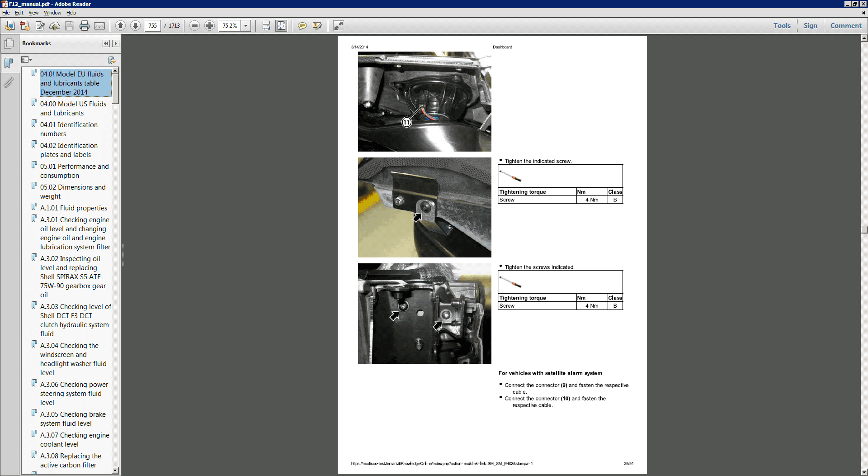
Task: Expand current bookmark using find-bookmark icon
Action: click(112, 60)
